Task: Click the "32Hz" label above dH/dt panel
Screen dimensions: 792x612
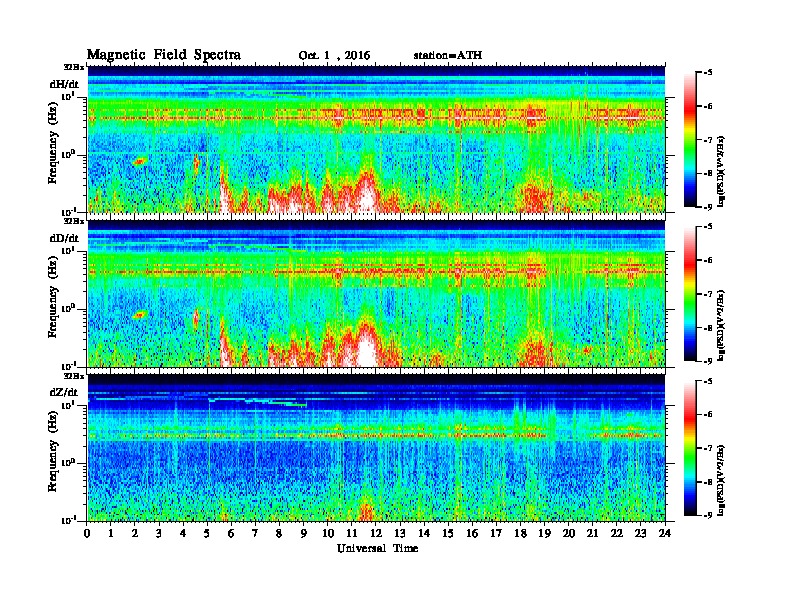Action: point(74,67)
